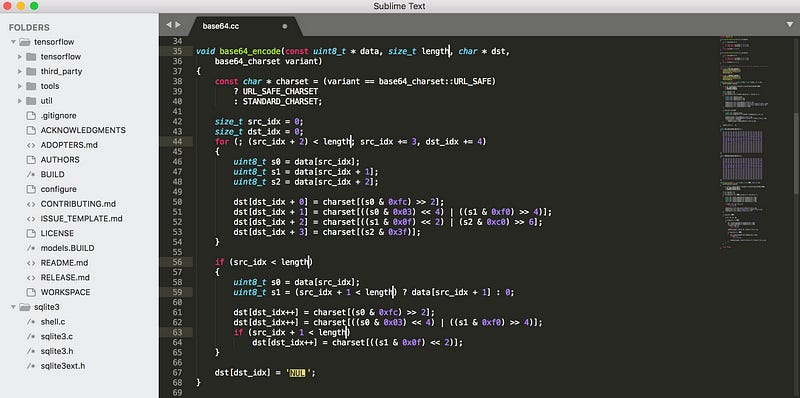Click the ACKNOWLEDGMENTS file icon
The image size is (800, 398).
tap(31, 130)
